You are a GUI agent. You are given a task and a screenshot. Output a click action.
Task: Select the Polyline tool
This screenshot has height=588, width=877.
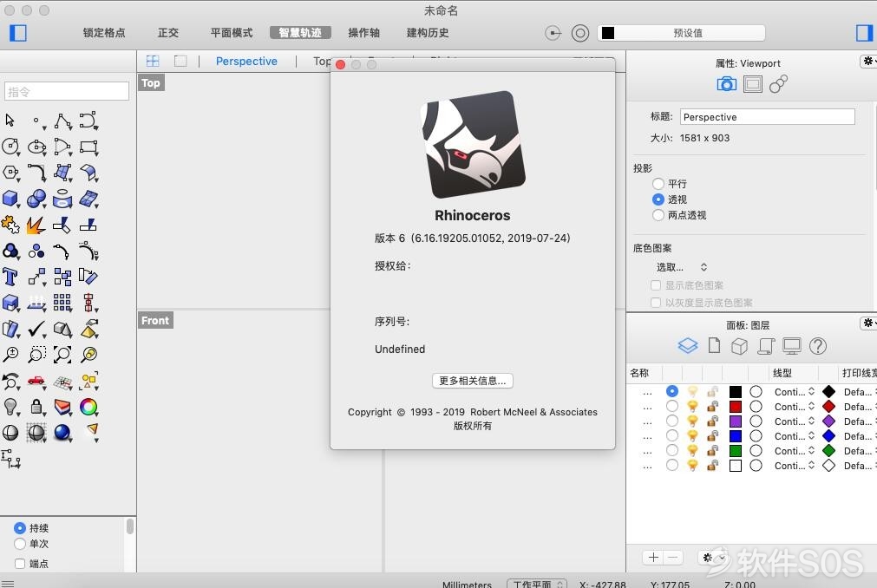click(62, 121)
